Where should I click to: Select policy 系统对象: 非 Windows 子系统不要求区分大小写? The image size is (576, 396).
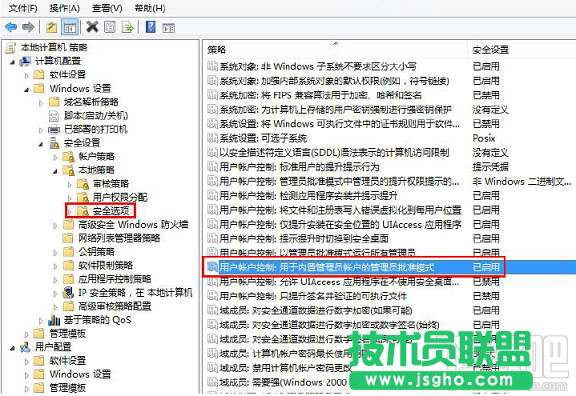tap(318, 66)
